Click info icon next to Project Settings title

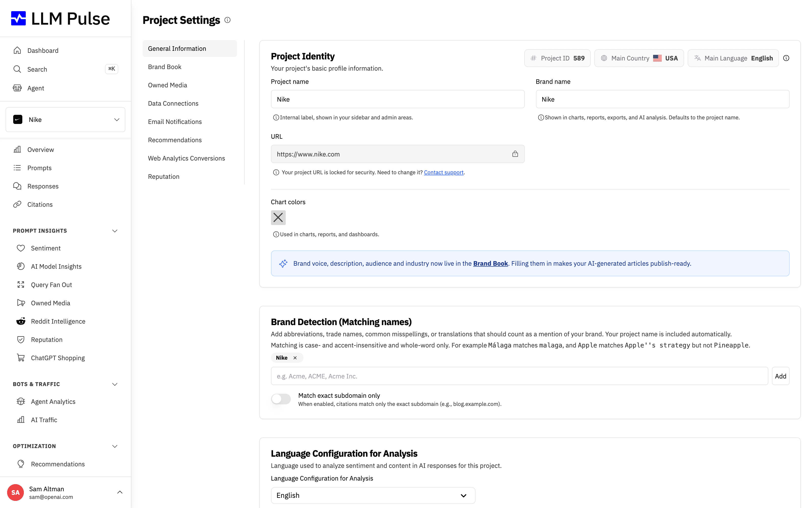click(228, 20)
